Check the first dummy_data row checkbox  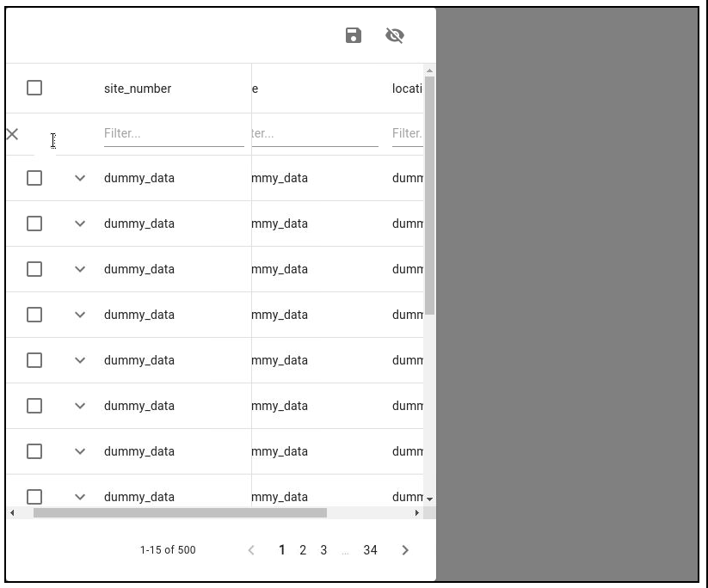[x=34, y=178]
